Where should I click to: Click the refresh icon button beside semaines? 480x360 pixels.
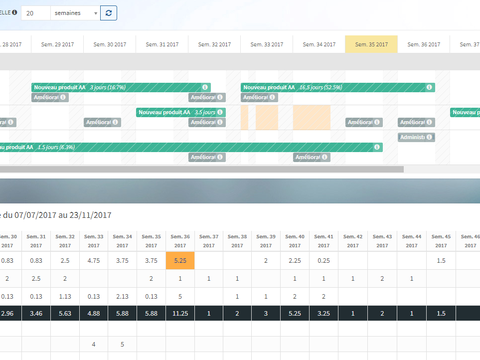tap(108, 13)
